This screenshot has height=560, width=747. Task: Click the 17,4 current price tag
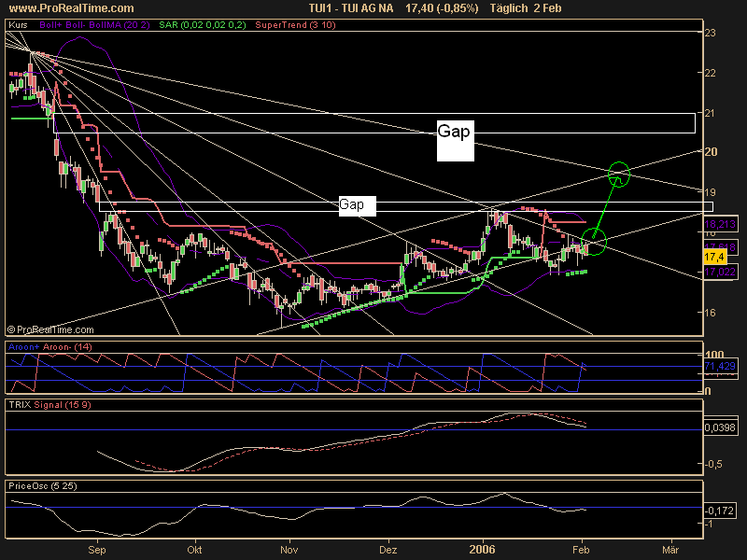(x=713, y=256)
